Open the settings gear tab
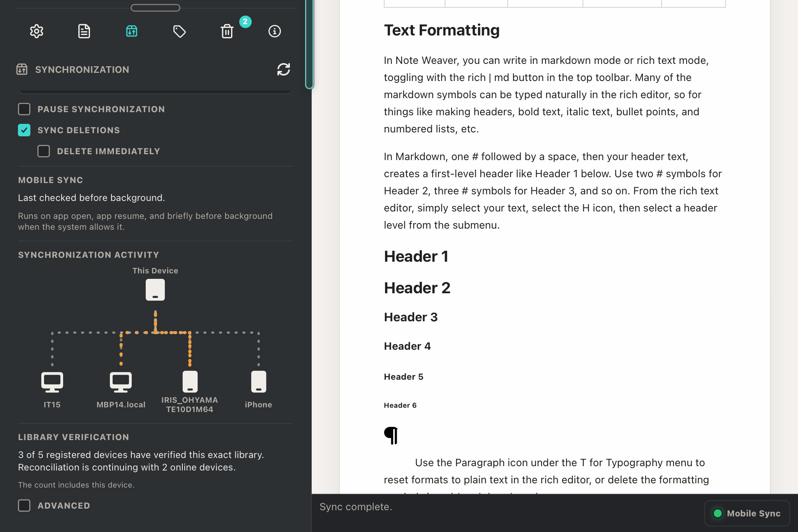 pyautogui.click(x=37, y=31)
